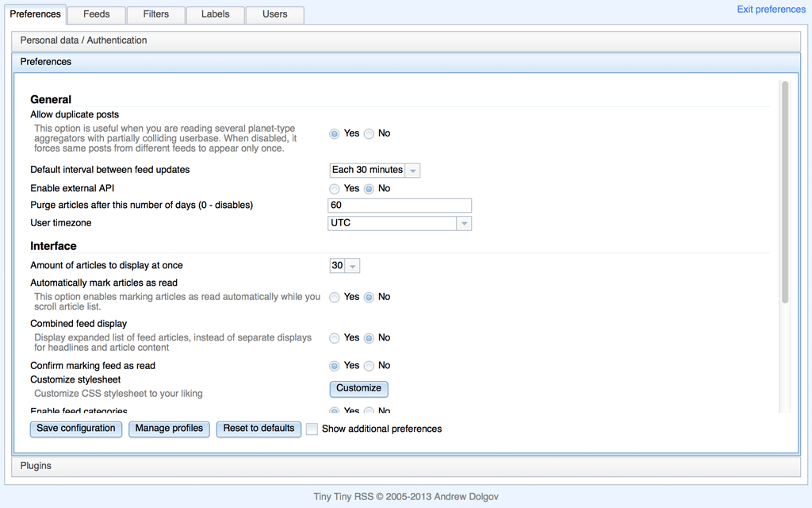Select No for Allow duplicate posts

[x=370, y=134]
